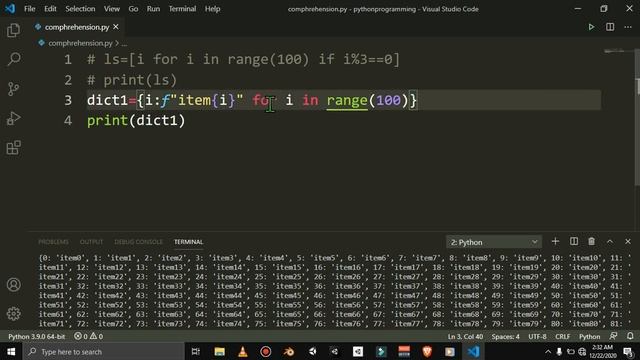640x360 pixels.
Task: Open the Search view in activity bar
Action: coord(13,59)
